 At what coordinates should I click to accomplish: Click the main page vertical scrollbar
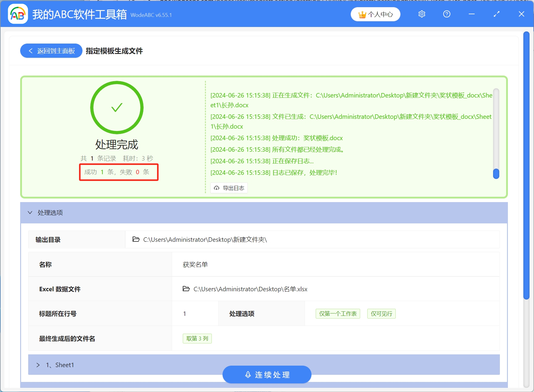526,166
